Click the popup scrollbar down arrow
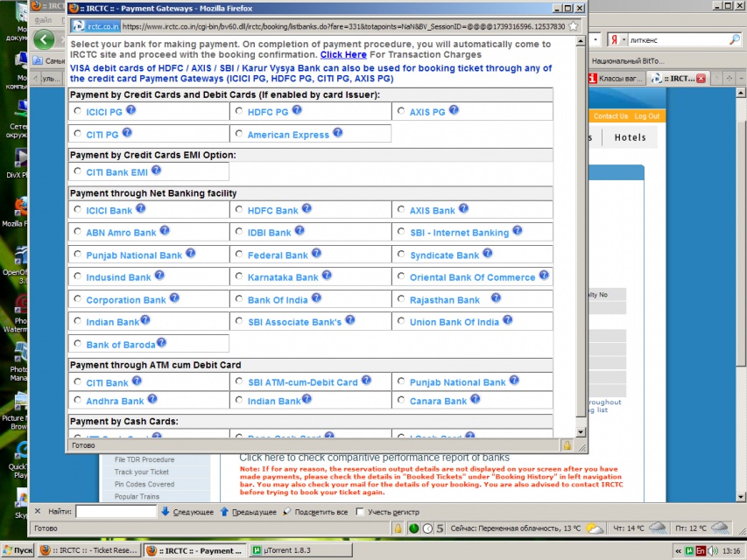 click(x=581, y=430)
